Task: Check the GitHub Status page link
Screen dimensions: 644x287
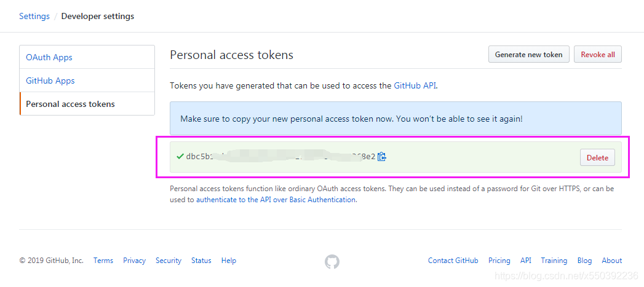Action: point(201,261)
